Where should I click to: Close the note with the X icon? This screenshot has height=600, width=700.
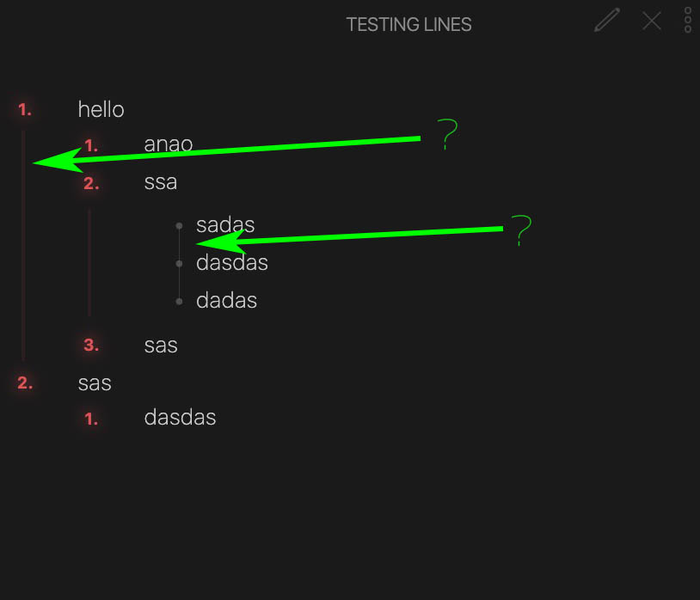click(651, 21)
